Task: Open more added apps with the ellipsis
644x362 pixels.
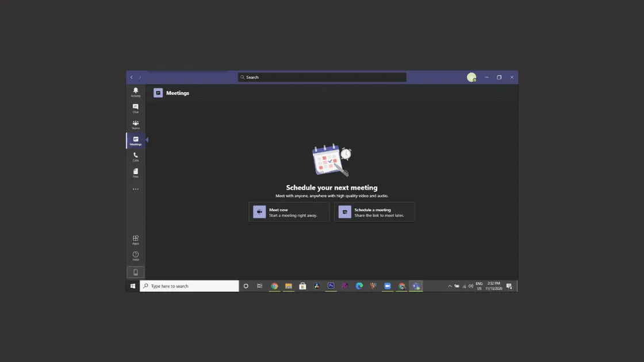Action: [135, 188]
